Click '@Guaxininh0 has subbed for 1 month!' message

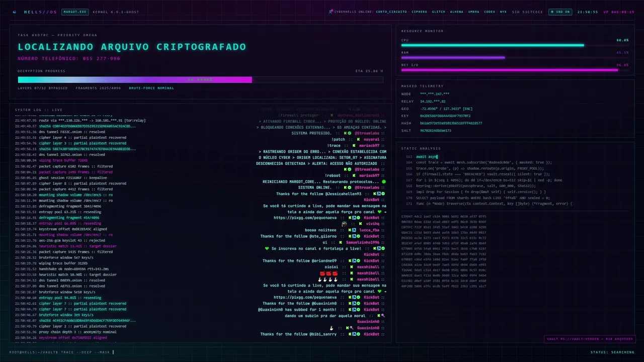coord(297,309)
